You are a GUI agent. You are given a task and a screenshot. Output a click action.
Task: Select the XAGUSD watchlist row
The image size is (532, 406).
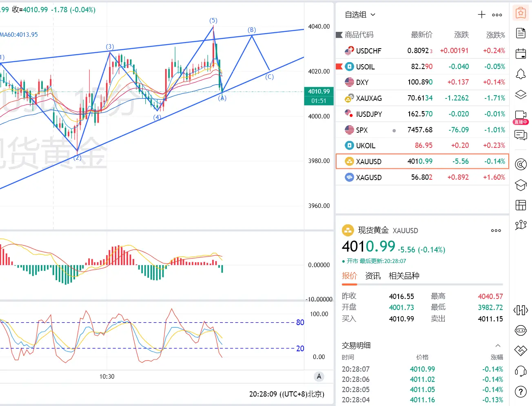pyautogui.click(x=422, y=177)
